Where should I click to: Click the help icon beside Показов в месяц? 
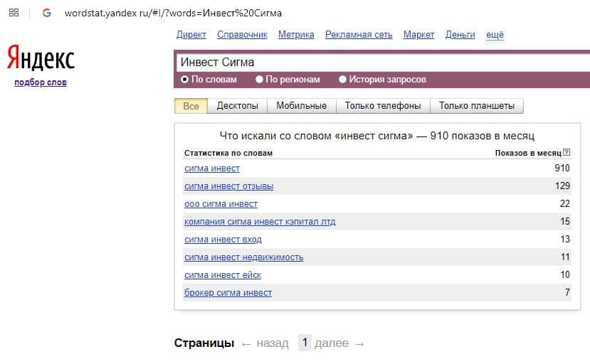567,153
